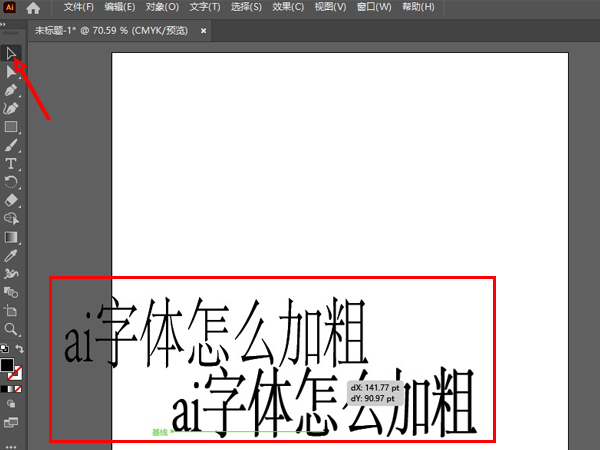This screenshot has width=600, height=450.
Task: Select the Rectangle tool
Action: pyautogui.click(x=11, y=127)
